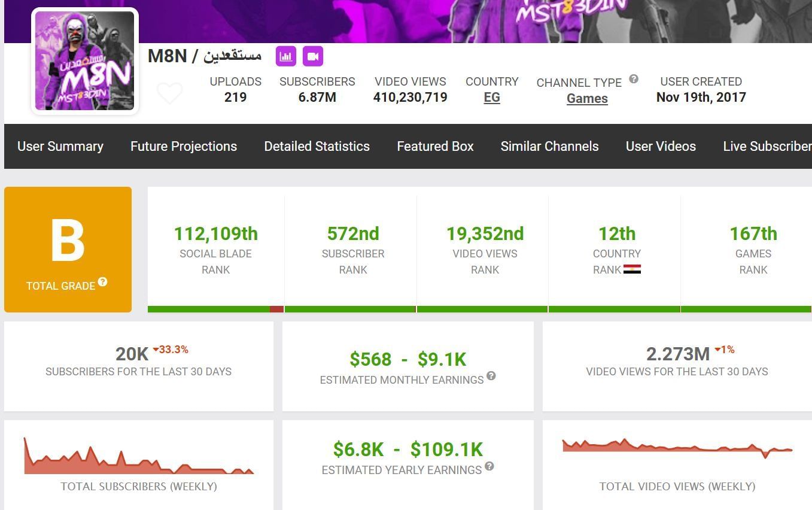Click the Games channel type link
This screenshot has width=812, height=510.
[587, 99]
